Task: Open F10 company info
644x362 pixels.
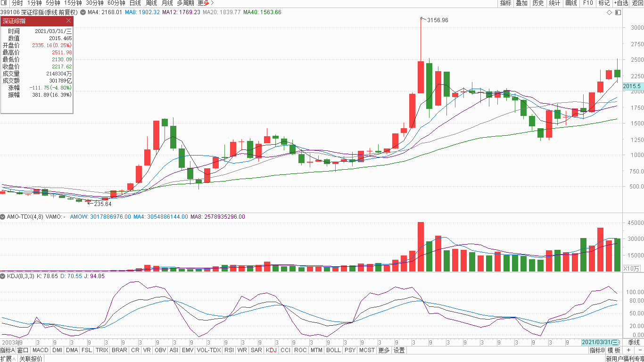Action: tap(588, 3)
